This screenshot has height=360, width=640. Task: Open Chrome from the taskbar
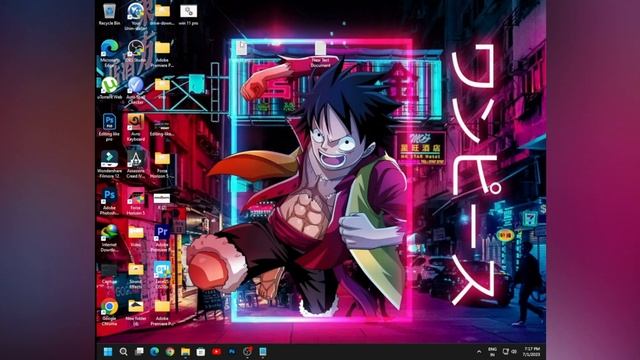click(170, 351)
